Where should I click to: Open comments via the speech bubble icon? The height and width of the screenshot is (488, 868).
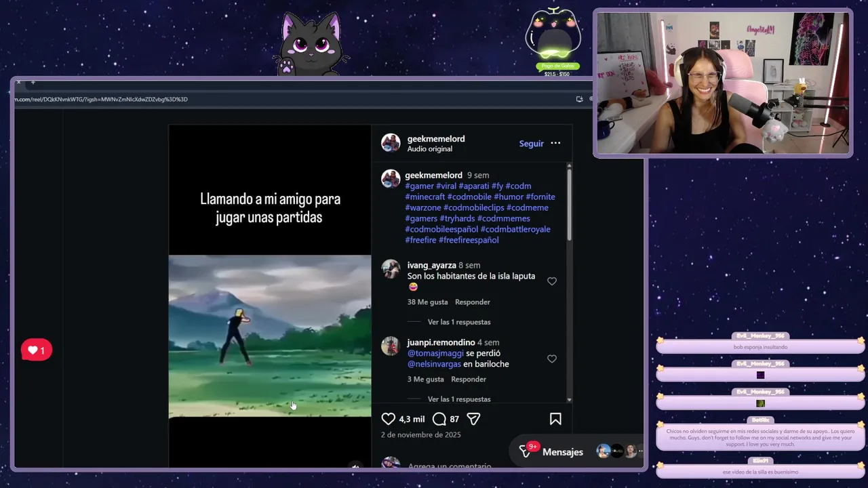(x=439, y=419)
